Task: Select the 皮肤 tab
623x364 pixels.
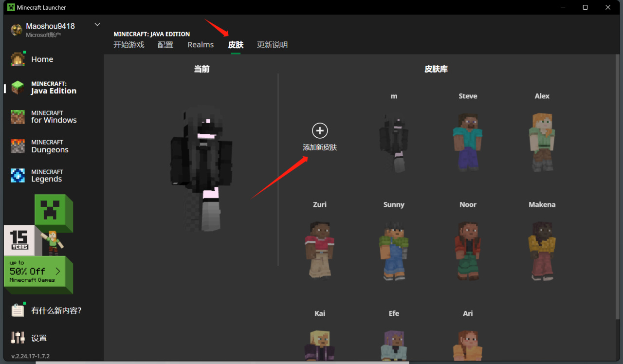Action: 236,45
